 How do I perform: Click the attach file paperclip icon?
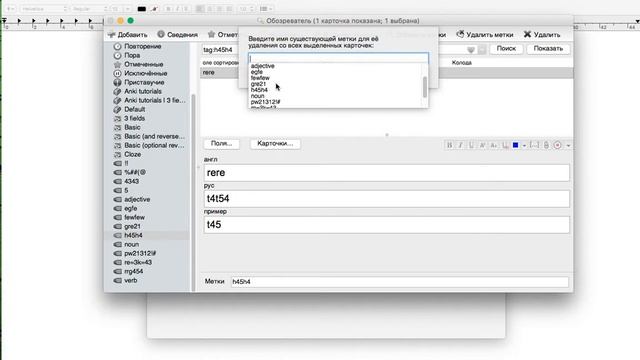tap(546, 145)
